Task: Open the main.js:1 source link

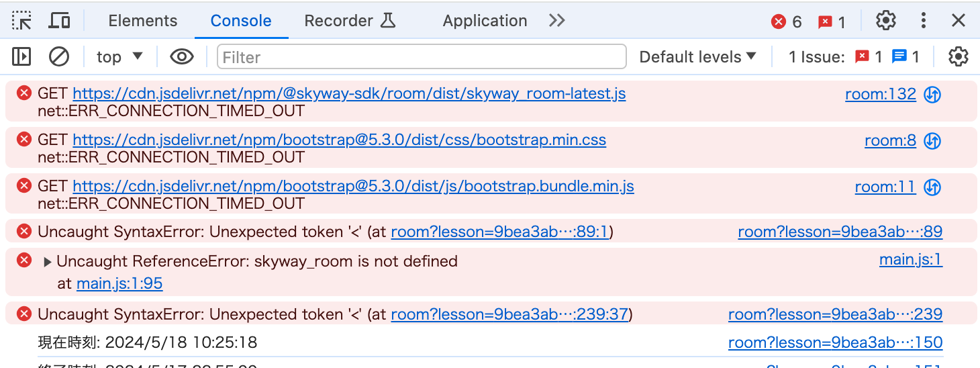Action: coord(910,260)
